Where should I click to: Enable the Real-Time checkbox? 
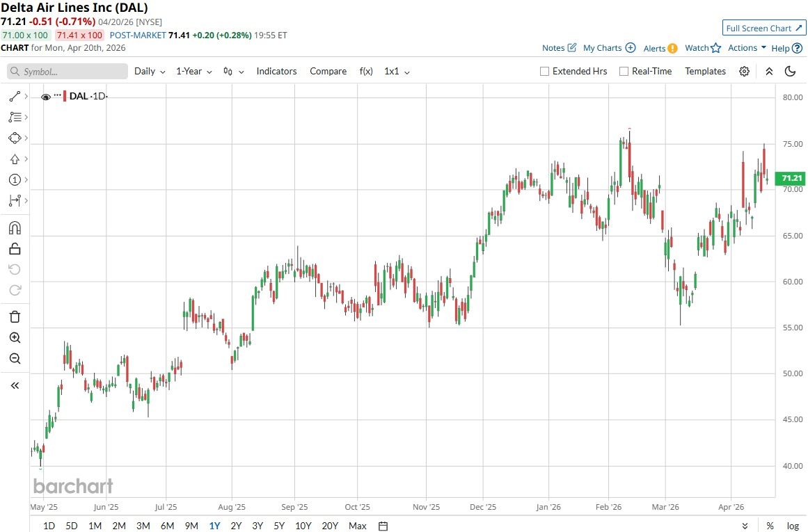[x=624, y=72]
